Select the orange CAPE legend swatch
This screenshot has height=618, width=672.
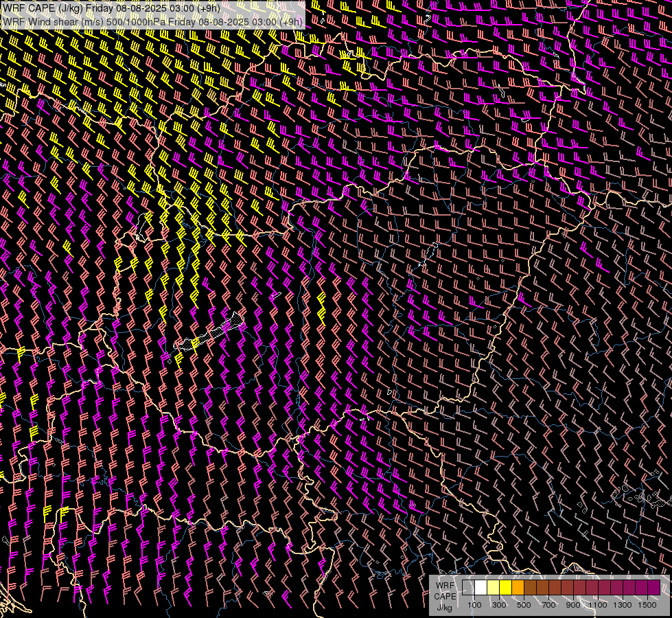[x=518, y=587]
